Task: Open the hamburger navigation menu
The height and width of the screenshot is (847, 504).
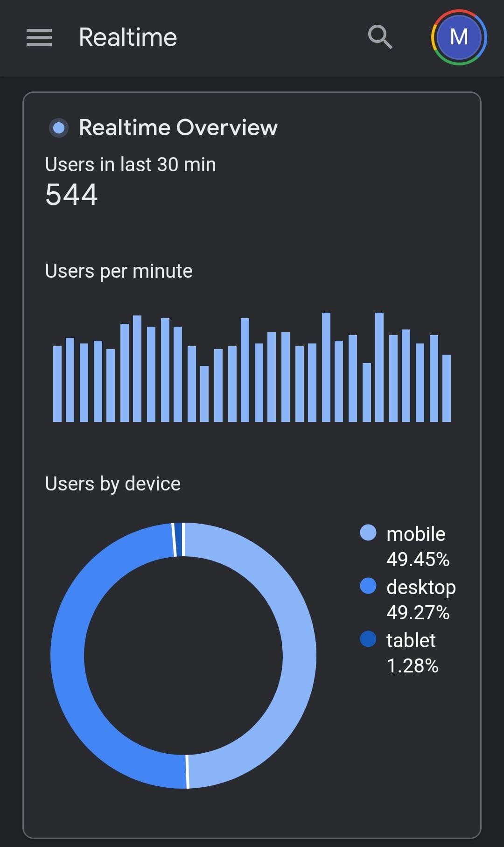Action: pyautogui.click(x=39, y=37)
